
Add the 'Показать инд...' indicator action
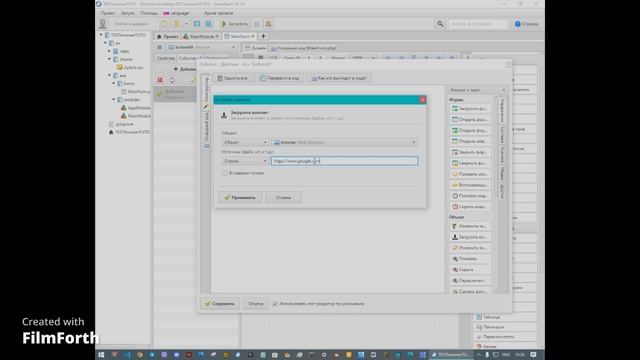point(470,196)
